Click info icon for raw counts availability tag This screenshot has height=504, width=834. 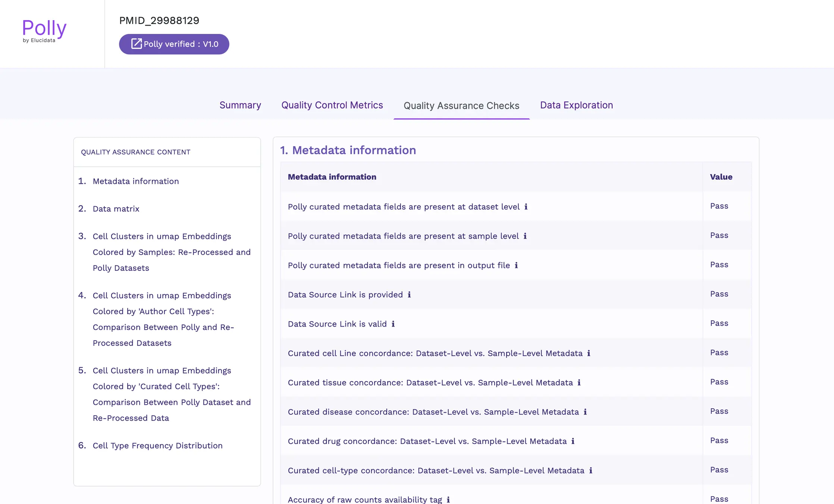coord(448,500)
